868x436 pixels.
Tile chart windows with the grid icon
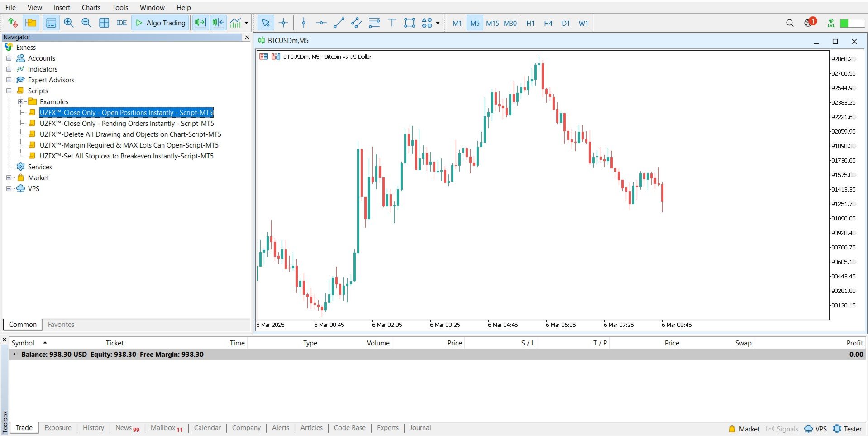pos(104,23)
